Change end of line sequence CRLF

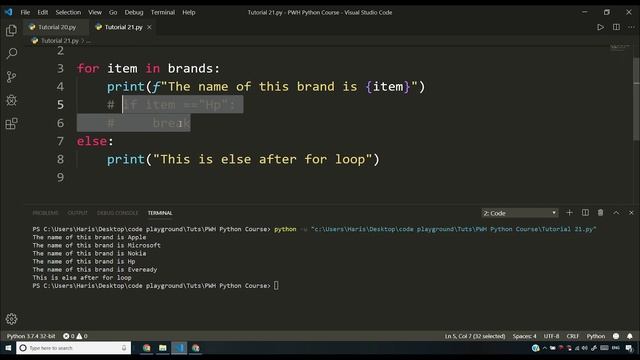pos(573,336)
